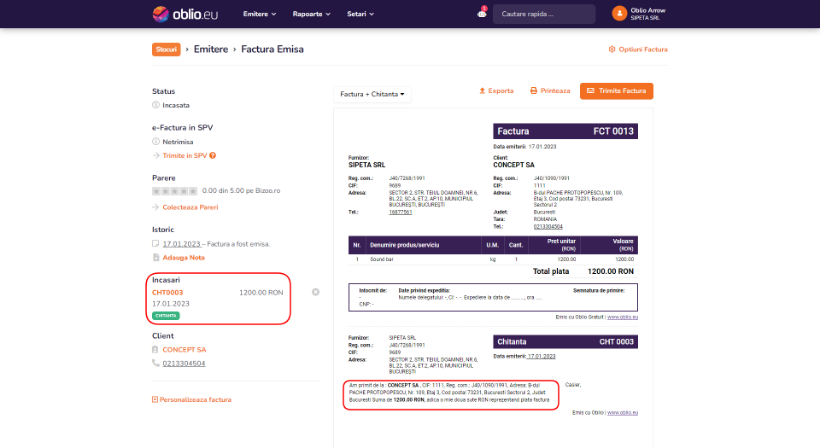Click the Adauga Nota document icon
The width and height of the screenshot is (820, 448).
tap(155, 257)
